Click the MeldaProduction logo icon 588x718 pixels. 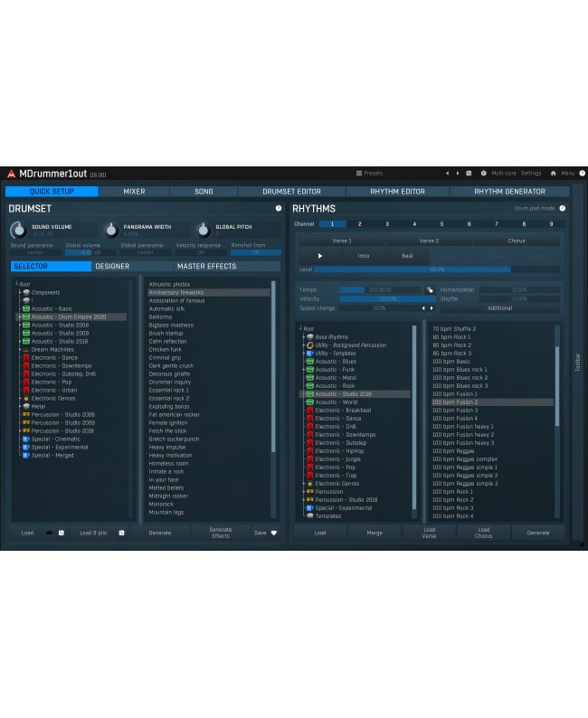[11, 174]
